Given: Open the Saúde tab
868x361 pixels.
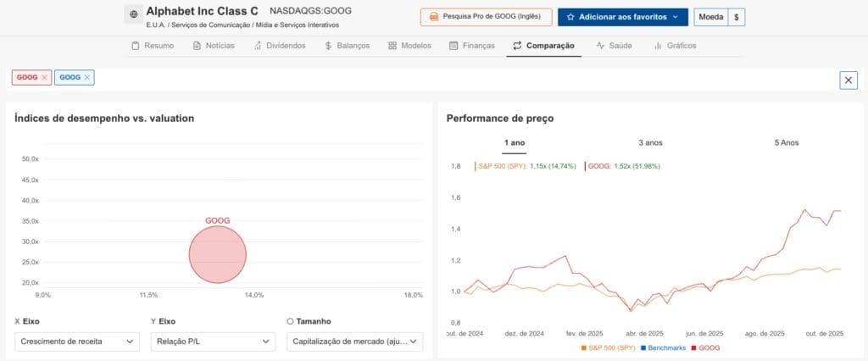Looking at the screenshot, I should (614, 46).
